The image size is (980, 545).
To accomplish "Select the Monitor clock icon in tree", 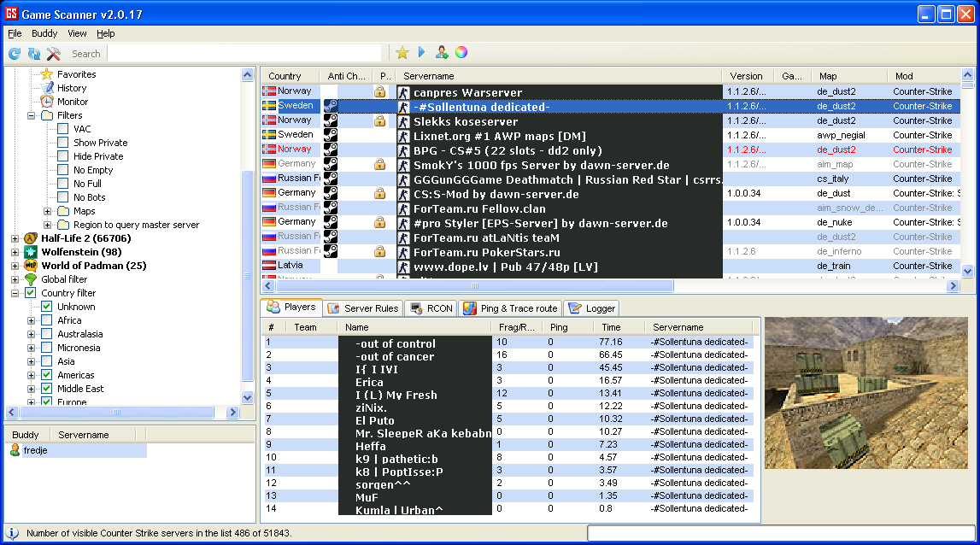I will (47, 102).
